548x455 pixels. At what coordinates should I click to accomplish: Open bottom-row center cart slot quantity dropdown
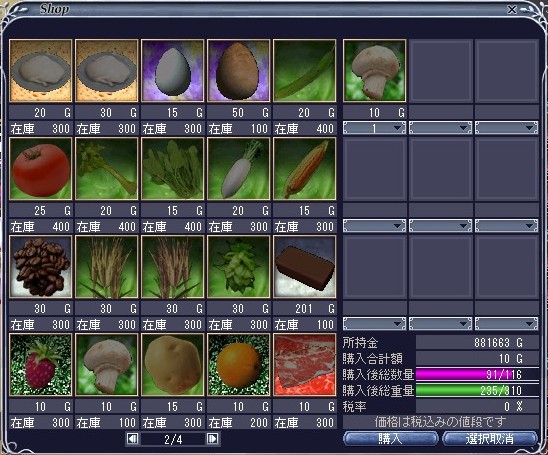(x=440, y=324)
